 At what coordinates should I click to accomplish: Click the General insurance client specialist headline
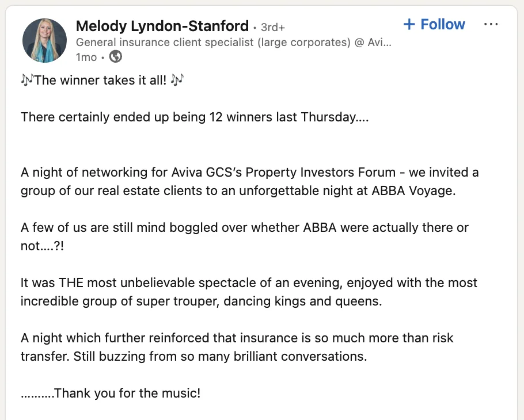pos(233,42)
